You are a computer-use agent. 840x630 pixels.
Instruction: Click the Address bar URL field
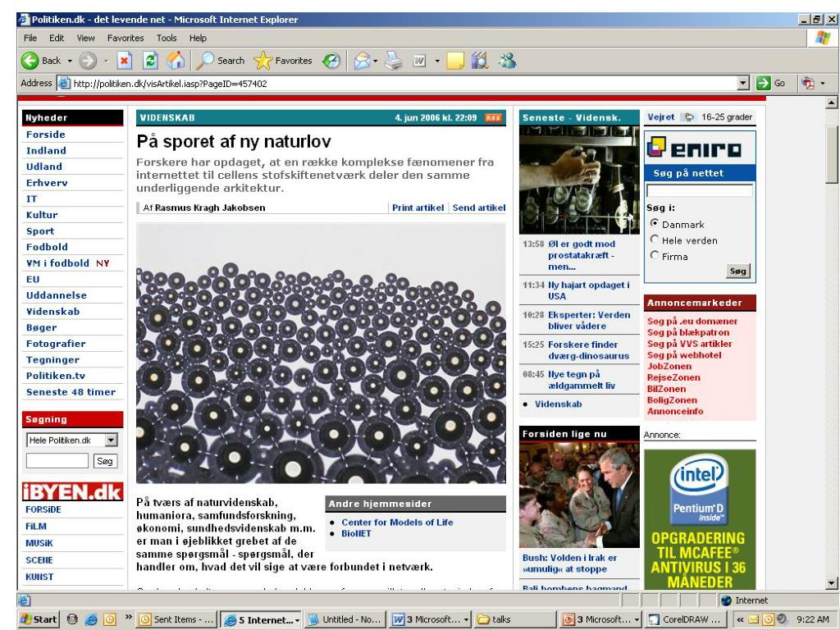398,83
